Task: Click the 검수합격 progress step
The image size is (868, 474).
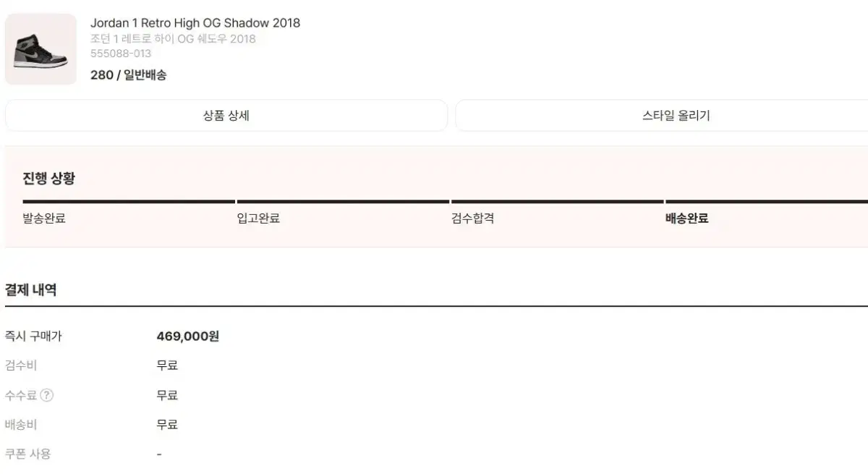Action: (472, 219)
